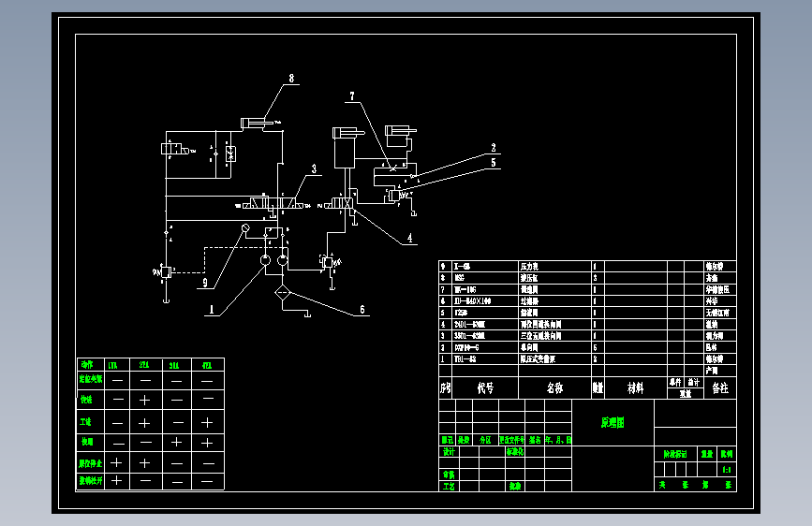
Task: Click the 代号 column header
Action: point(485,387)
